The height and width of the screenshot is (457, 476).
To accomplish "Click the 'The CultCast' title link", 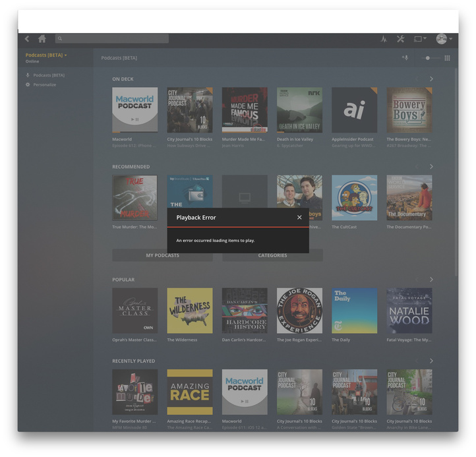I will (344, 227).
